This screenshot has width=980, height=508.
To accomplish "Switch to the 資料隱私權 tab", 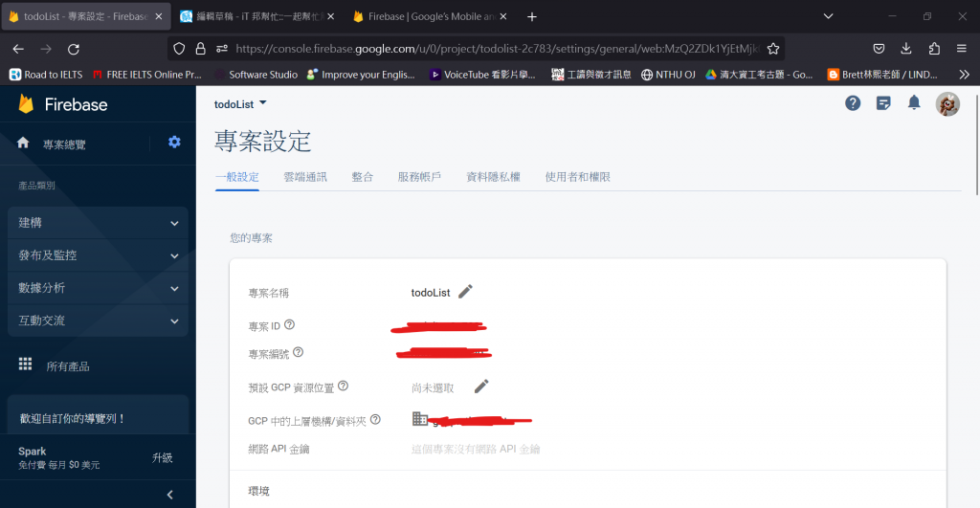I will tap(493, 177).
